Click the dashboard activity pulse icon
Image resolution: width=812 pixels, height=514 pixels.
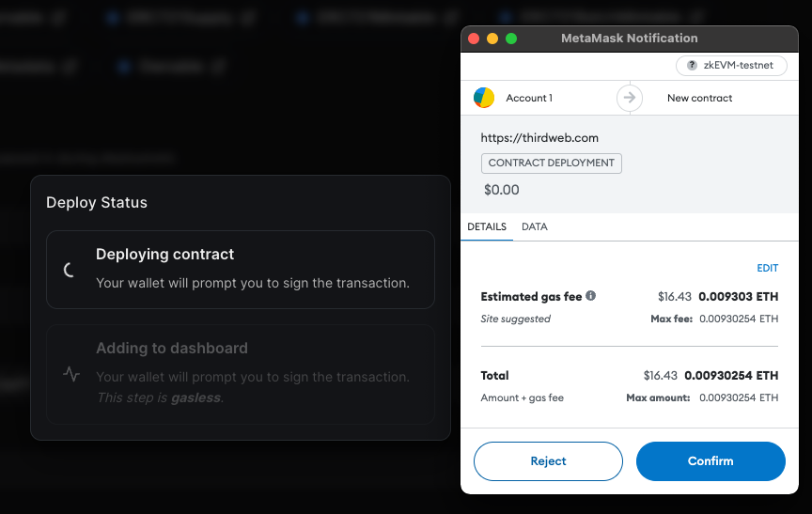71,374
